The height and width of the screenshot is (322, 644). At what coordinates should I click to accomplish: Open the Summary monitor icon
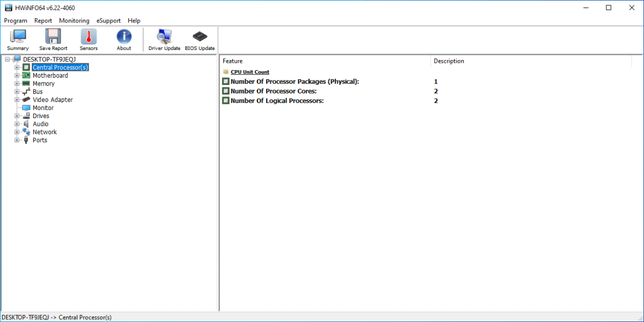point(18,36)
